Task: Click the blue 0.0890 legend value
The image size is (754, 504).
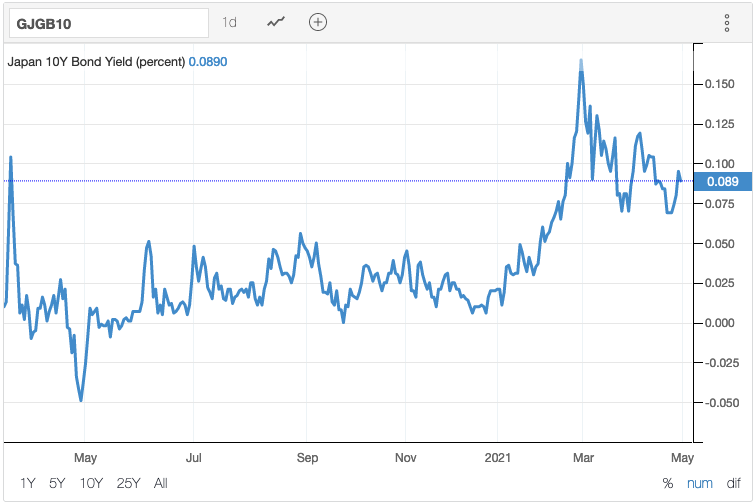Action: [x=209, y=61]
